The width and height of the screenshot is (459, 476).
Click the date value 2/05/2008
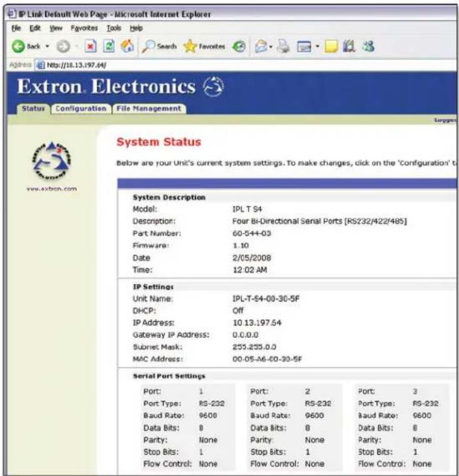(251, 258)
